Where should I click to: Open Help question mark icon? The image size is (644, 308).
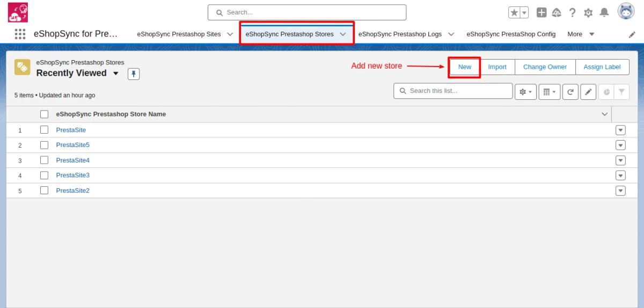tap(573, 12)
